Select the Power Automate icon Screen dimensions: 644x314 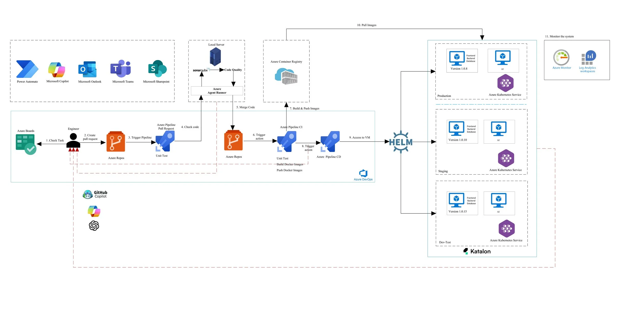coord(27,70)
